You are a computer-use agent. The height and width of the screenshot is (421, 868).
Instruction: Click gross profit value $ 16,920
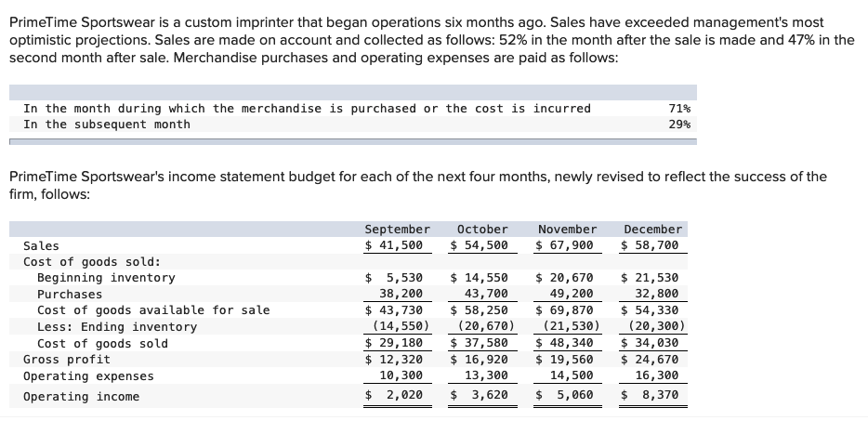pos(479,360)
